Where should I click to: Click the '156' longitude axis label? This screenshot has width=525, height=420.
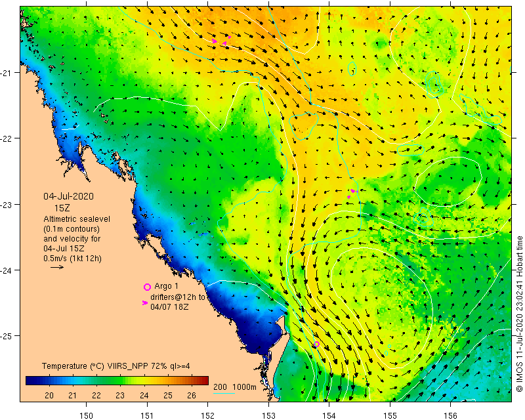click(x=450, y=416)
